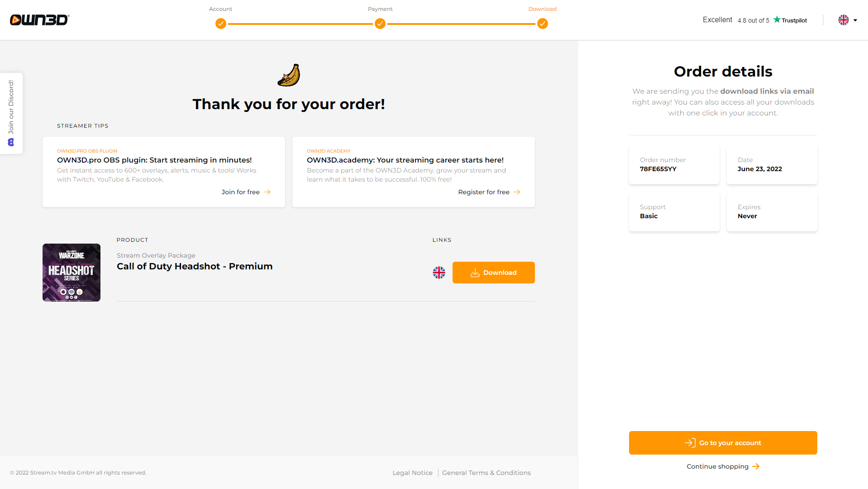Click the Account step checkmark

221,24
